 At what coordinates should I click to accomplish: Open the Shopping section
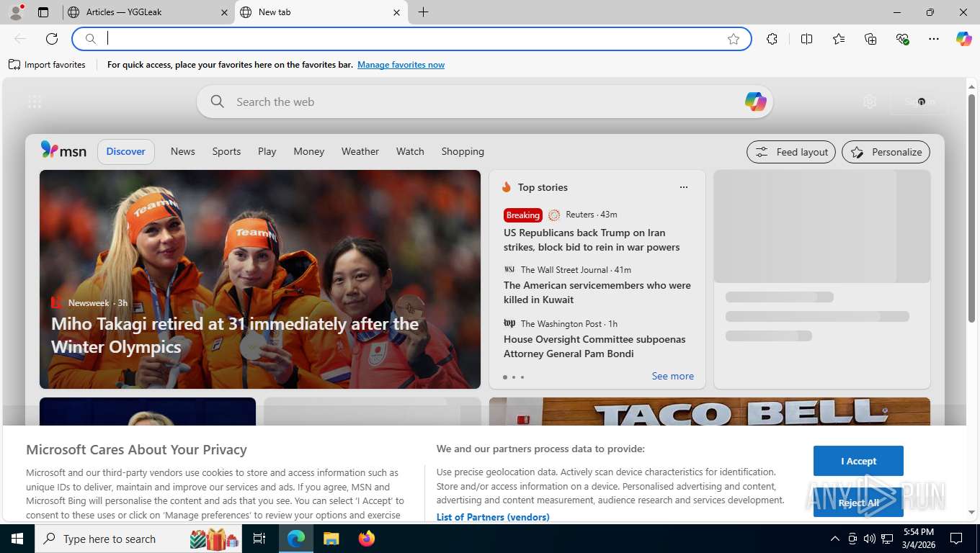(x=463, y=151)
